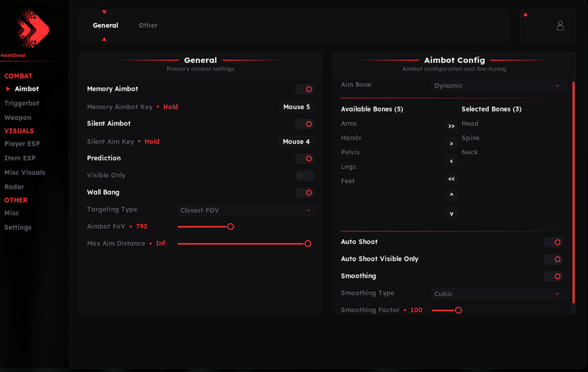Switch to the General tab
The height and width of the screenshot is (372, 588).
click(x=105, y=25)
